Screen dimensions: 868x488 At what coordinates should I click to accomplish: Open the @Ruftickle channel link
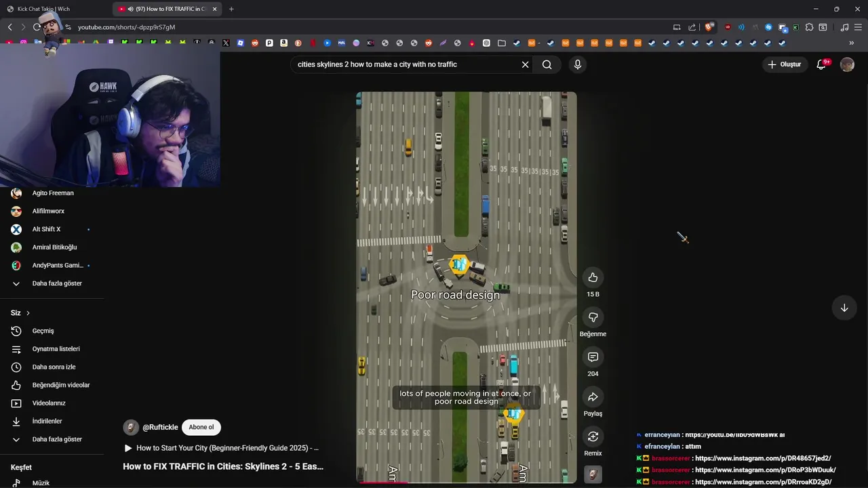[160, 427]
